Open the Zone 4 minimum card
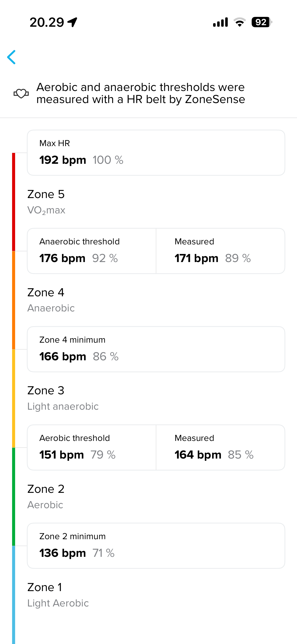The height and width of the screenshot is (644, 297). pyautogui.click(x=156, y=349)
